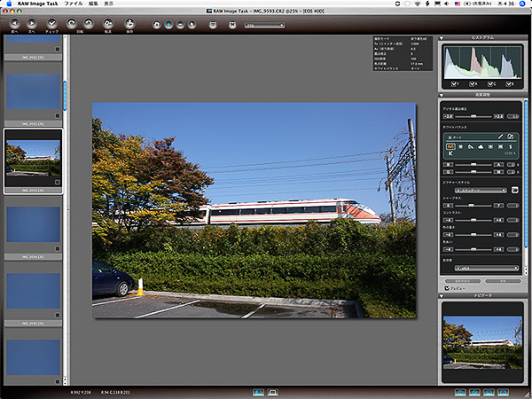Toggle check box on IMG_9594 thumbnail
Image resolution: width=532 pixels, height=399 pixels.
tap(58, 248)
